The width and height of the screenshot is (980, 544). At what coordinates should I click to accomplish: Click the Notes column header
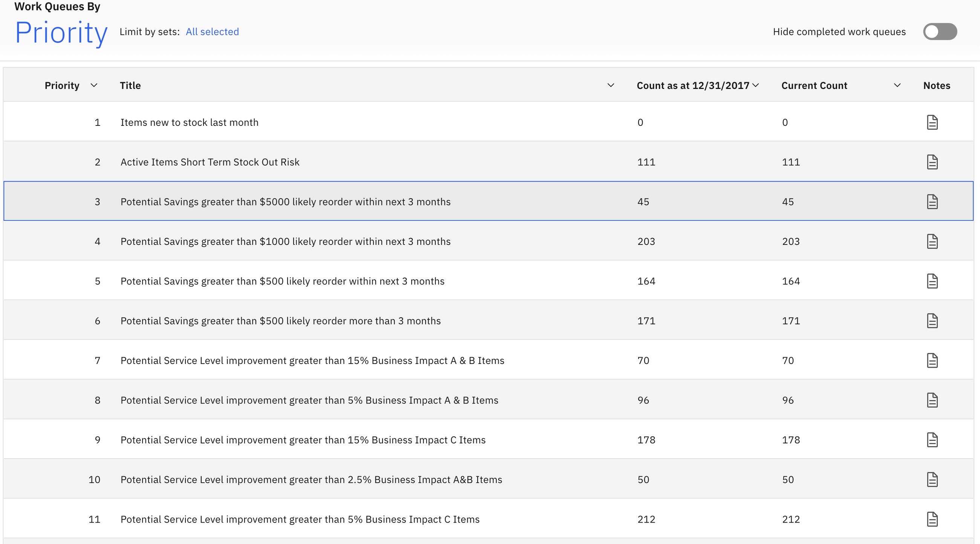[x=937, y=86]
